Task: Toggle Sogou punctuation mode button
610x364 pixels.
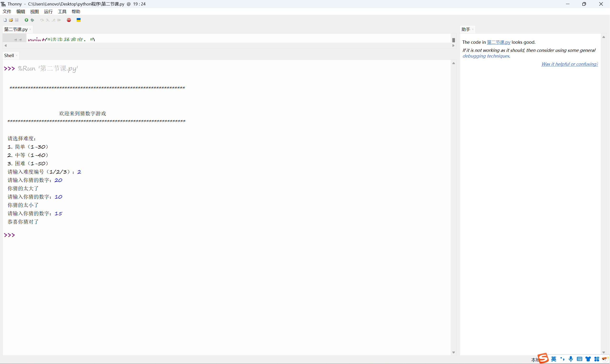Action: click(x=562, y=359)
